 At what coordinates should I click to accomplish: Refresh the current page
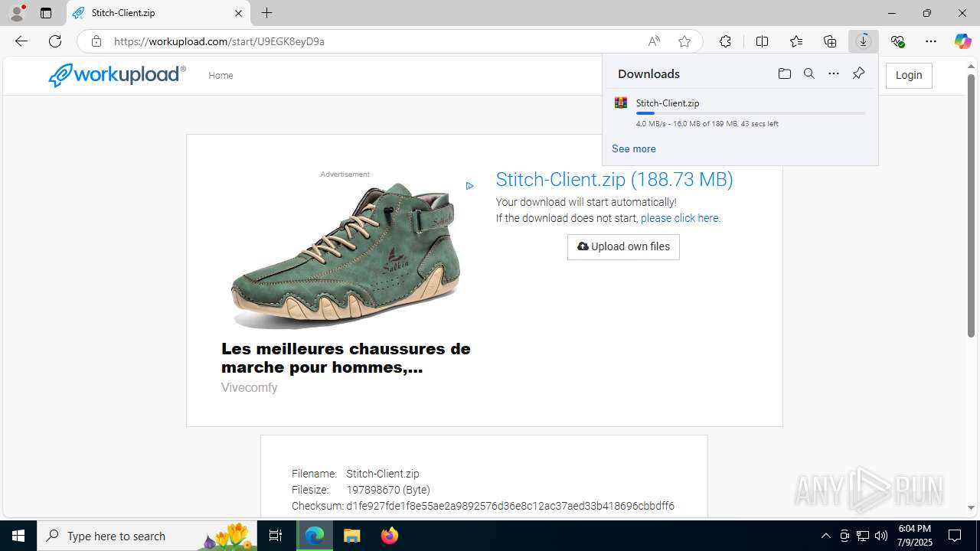coord(55,41)
